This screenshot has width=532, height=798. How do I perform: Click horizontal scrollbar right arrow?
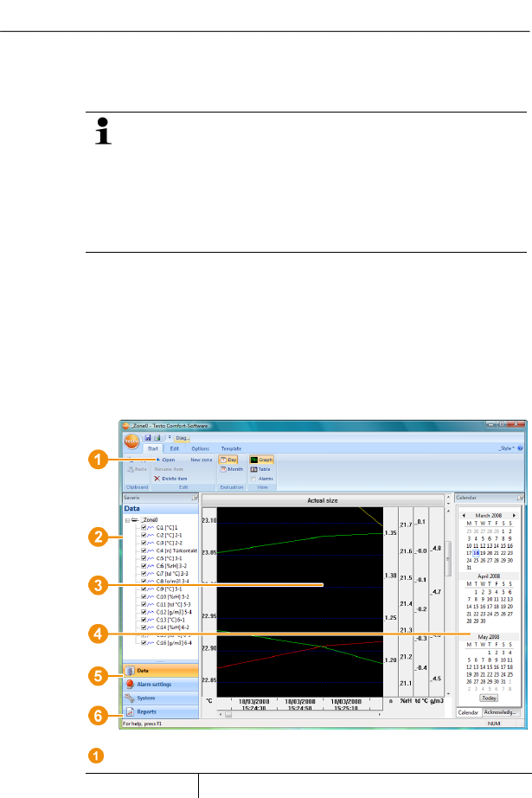pyautogui.click(x=380, y=715)
